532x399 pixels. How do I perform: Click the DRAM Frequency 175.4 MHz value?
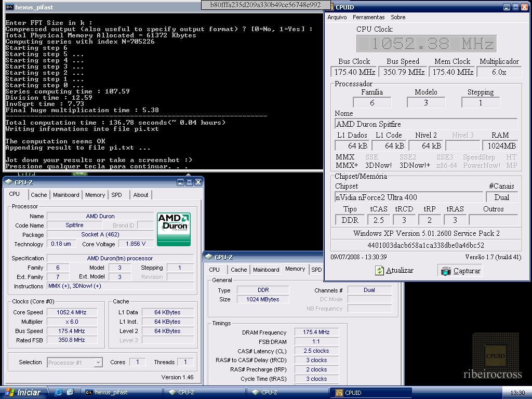(316, 332)
